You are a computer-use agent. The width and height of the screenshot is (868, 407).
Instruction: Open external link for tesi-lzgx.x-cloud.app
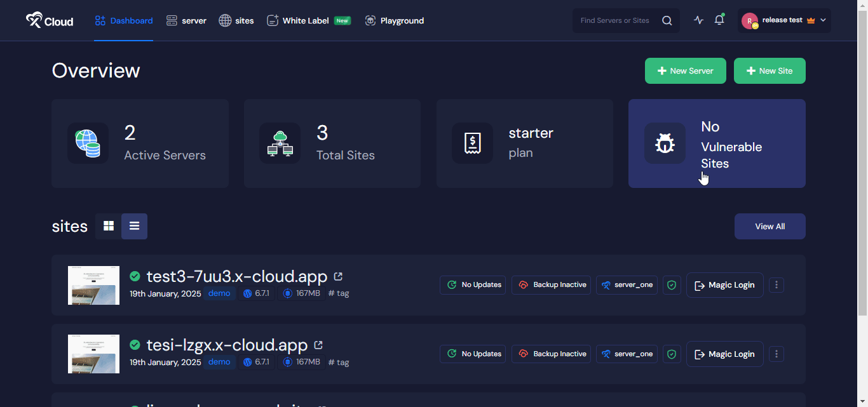coord(318,345)
